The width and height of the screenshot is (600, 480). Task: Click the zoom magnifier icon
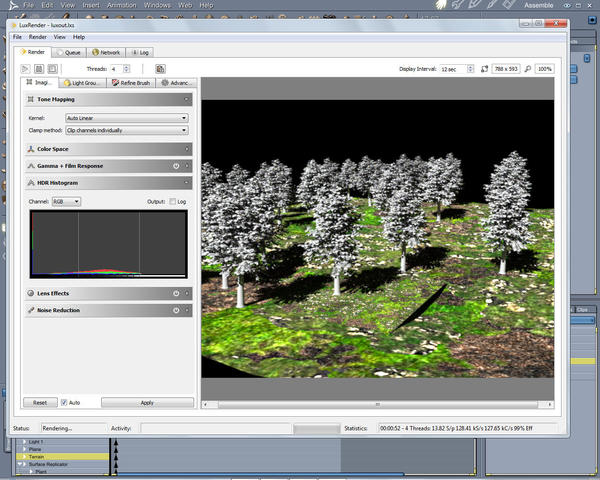click(527, 68)
